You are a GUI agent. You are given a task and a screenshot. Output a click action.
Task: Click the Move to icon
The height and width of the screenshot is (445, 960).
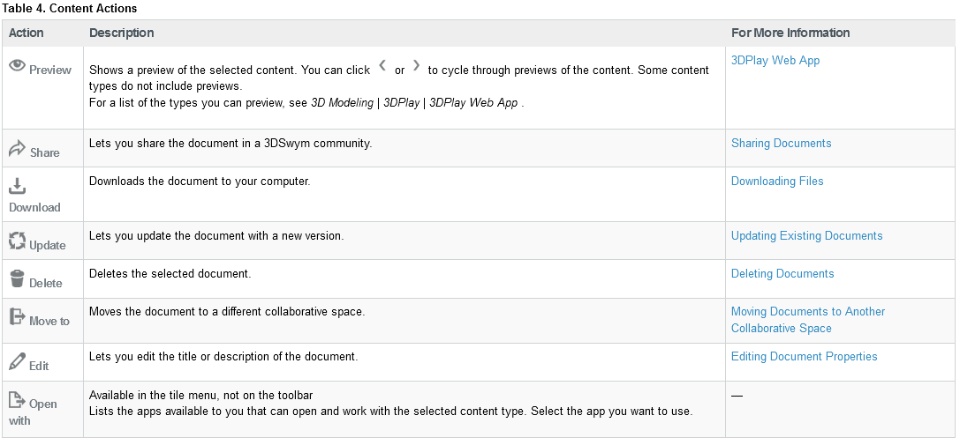pyautogui.click(x=17, y=317)
